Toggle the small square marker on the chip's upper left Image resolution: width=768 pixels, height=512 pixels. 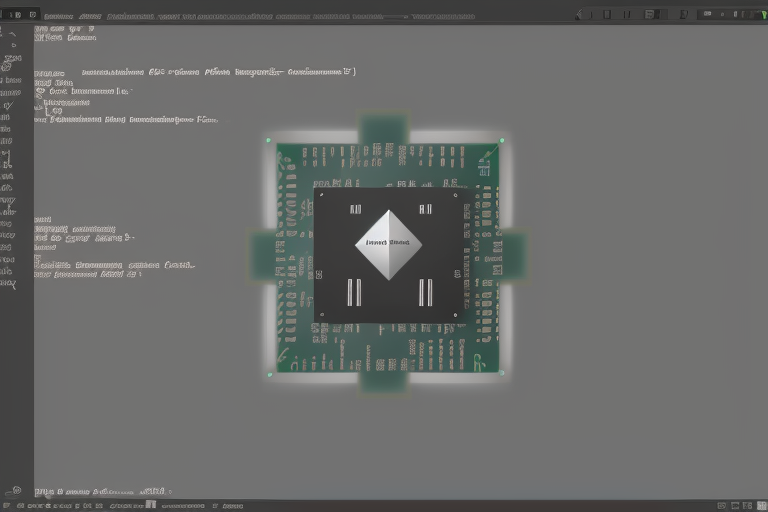[x=354, y=210]
